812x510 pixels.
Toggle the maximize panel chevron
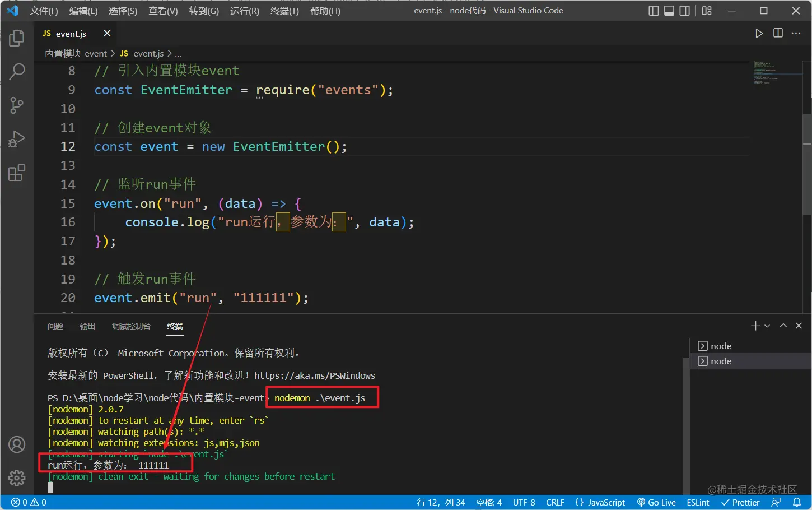(x=783, y=325)
